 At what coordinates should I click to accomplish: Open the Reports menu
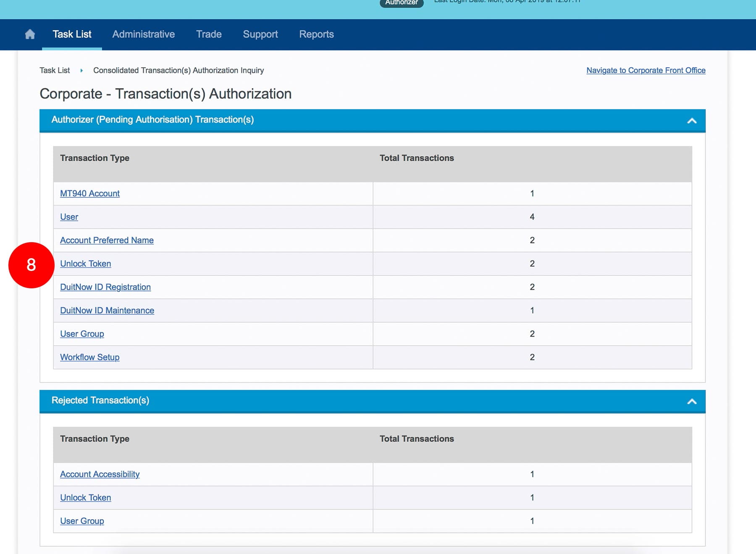[x=316, y=34]
